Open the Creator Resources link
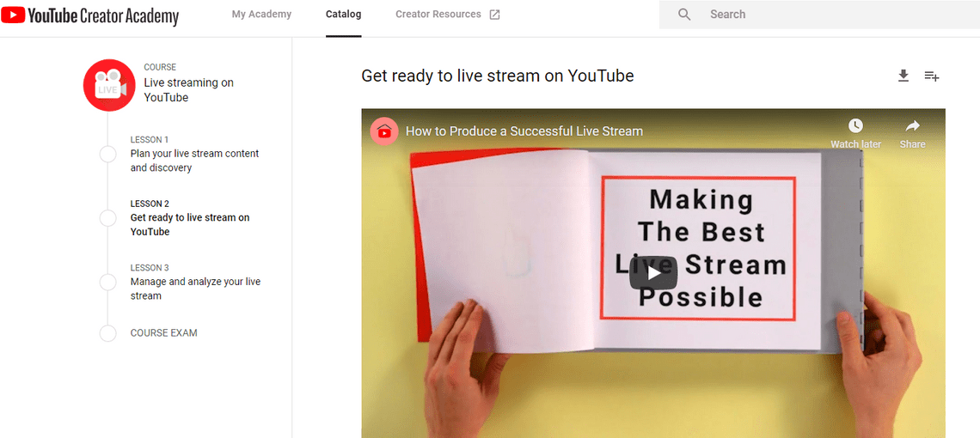 click(438, 15)
